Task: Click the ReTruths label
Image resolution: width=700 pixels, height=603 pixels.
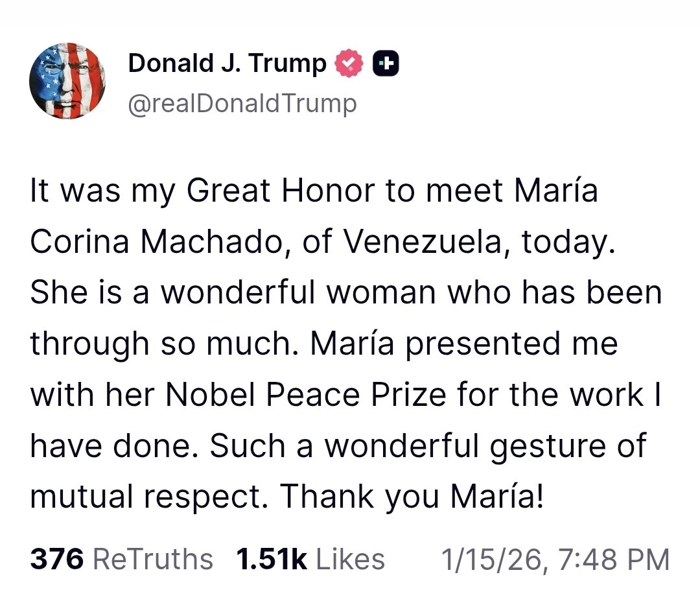Action: 153,559
